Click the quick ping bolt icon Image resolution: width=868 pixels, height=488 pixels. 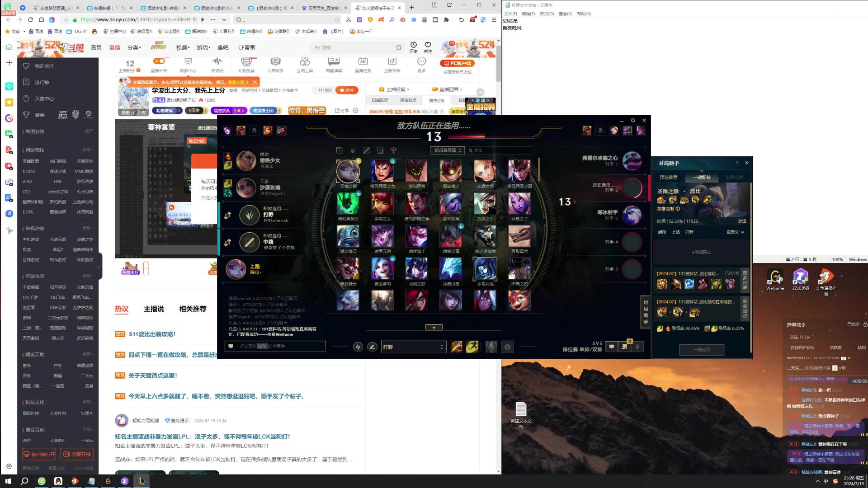coord(358,347)
